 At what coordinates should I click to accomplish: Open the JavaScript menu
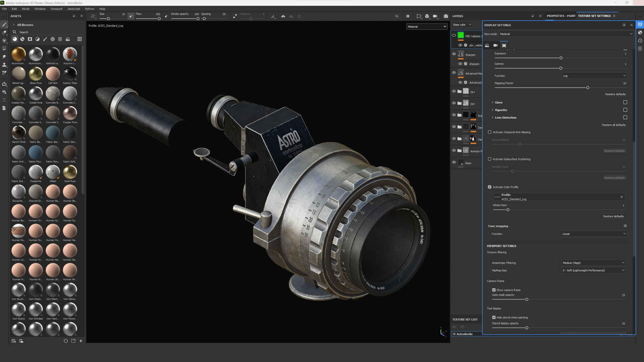point(73,9)
